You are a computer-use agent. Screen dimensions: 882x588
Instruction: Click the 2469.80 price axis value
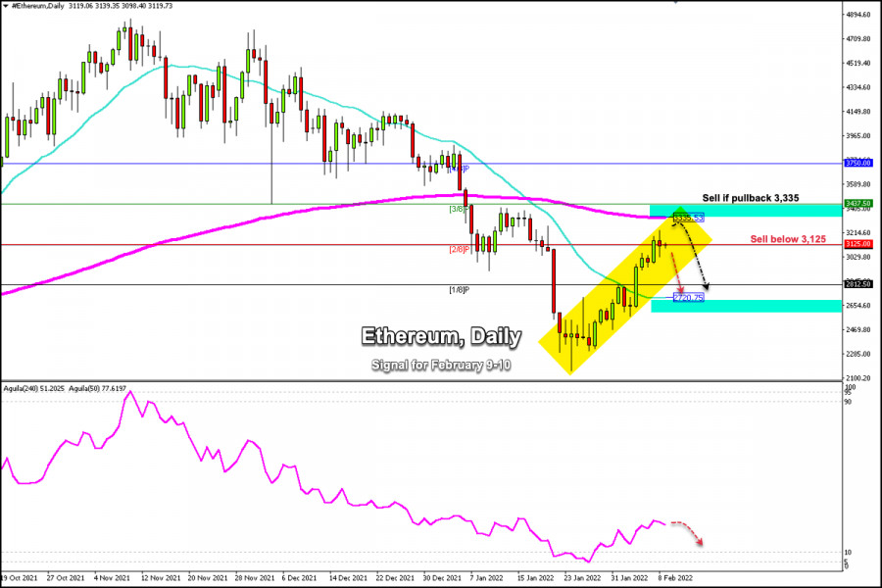pos(857,329)
